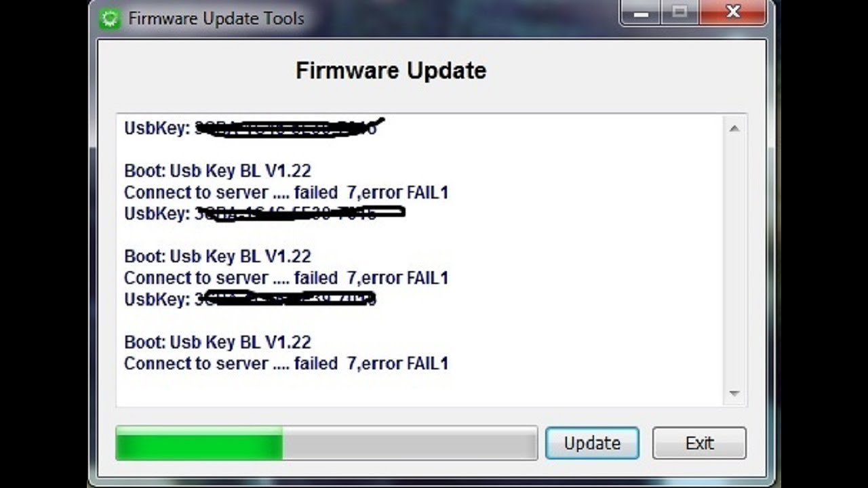868x488 pixels.
Task: Click the "Firmware Update Tools" title bar text
Action: (216, 18)
